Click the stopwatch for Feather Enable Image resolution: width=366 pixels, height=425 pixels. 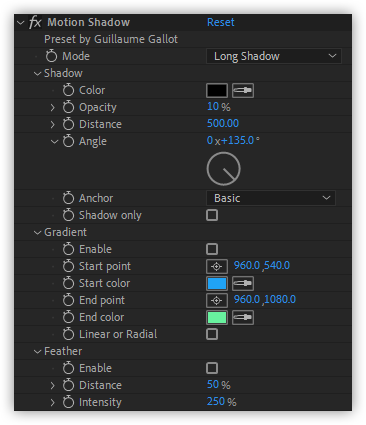tap(68, 368)
